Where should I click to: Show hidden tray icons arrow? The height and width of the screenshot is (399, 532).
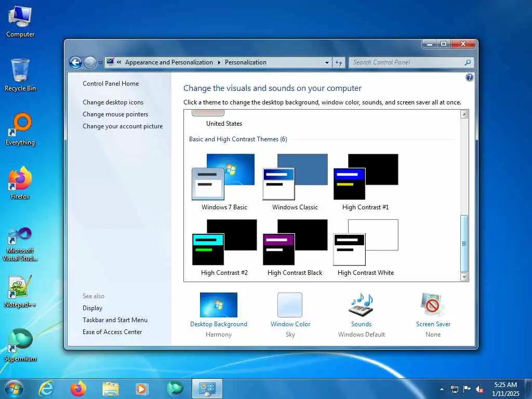pyautogui.click(x=442, y=389)
